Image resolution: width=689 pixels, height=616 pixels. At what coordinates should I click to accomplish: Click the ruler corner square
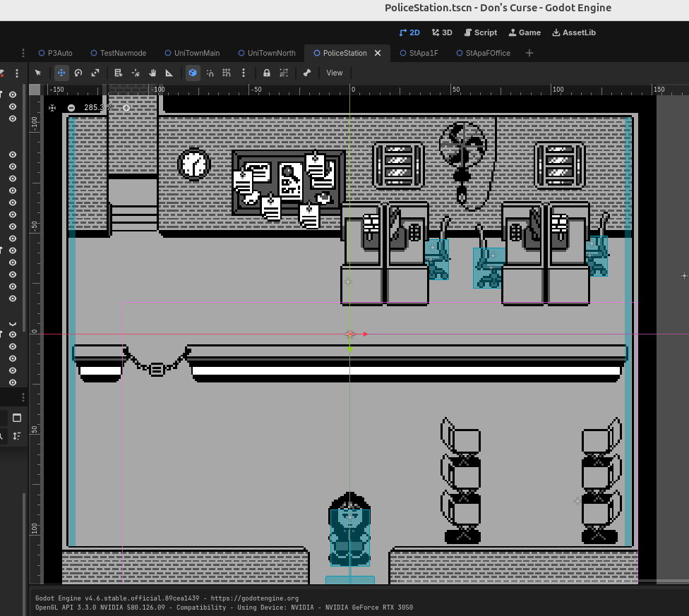click(x=35, y=90)
